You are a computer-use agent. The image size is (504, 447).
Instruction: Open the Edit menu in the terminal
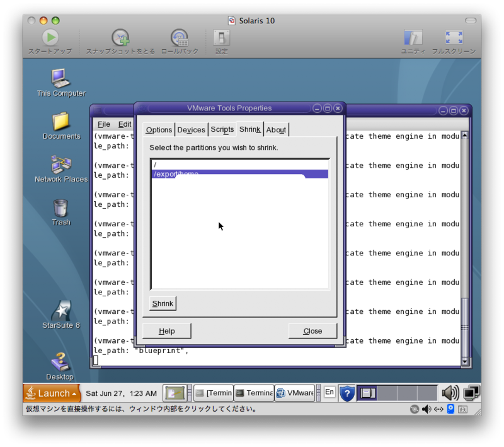[x=125, y=124]
